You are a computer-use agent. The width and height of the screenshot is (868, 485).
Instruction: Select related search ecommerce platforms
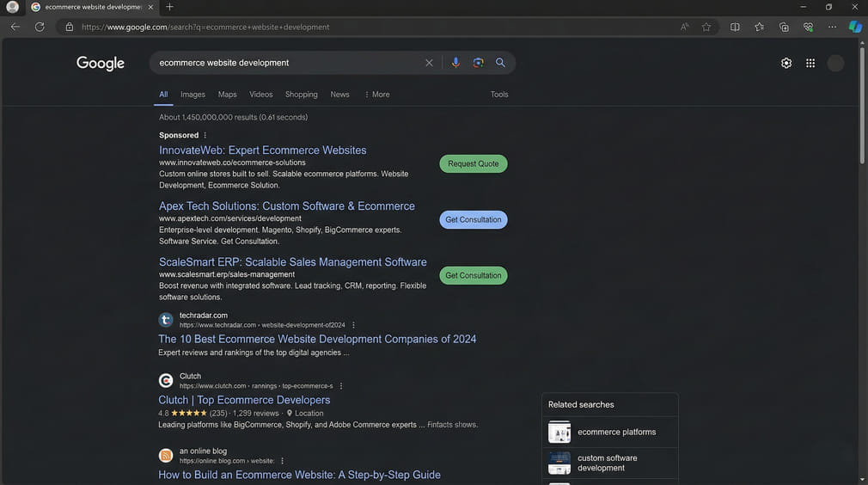click(617, 432)
